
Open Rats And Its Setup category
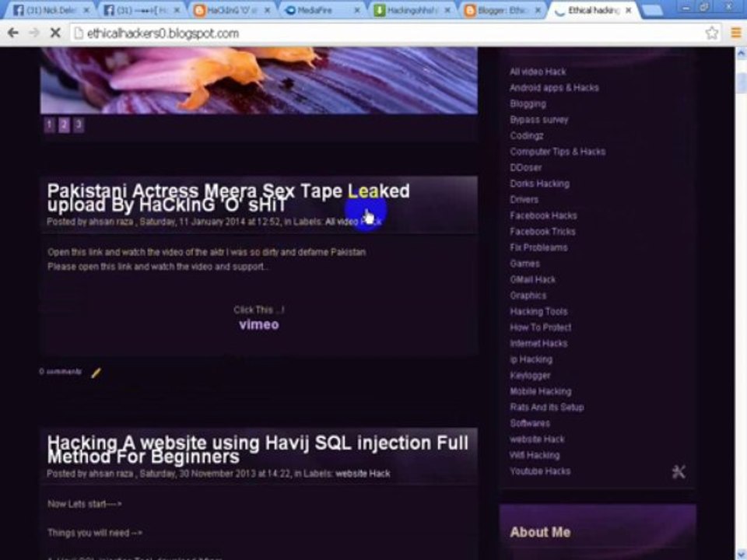(546, 407)
